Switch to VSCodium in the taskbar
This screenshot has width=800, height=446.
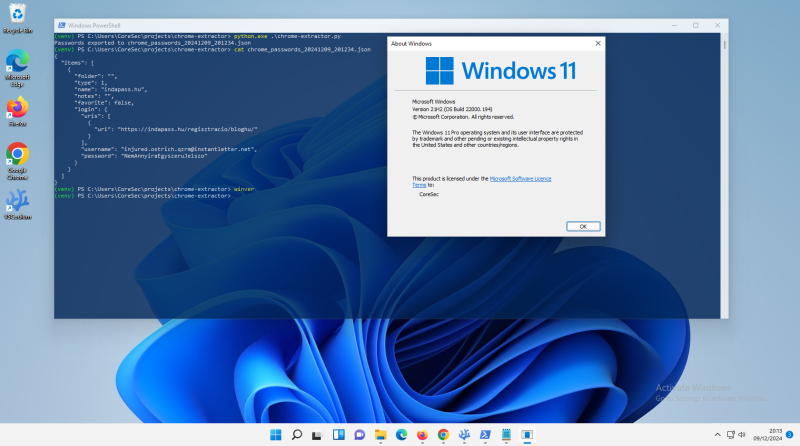click(464, 435)
